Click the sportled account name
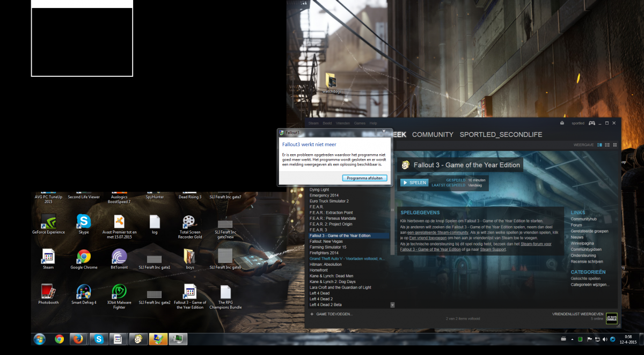Screen dimensions: 644x355 577,123
